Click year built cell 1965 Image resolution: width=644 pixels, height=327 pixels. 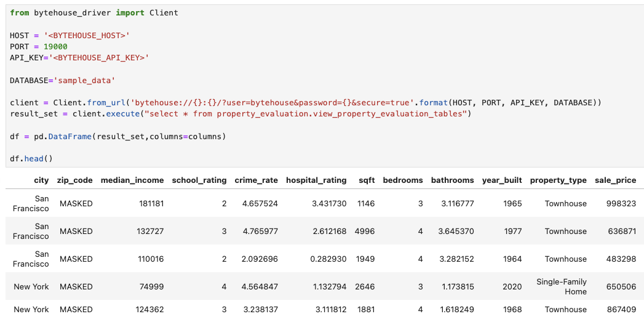[x=512, y=204]
